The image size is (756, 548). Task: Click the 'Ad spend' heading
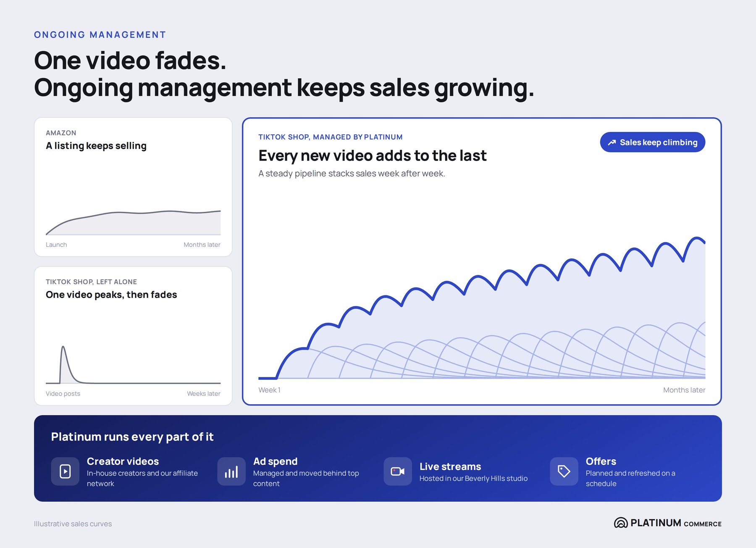tap(276, 461)
